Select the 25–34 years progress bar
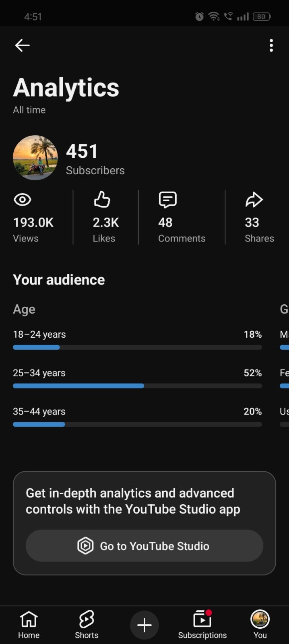Viewport: 289px width, 644px height. (x=137, y=386)
